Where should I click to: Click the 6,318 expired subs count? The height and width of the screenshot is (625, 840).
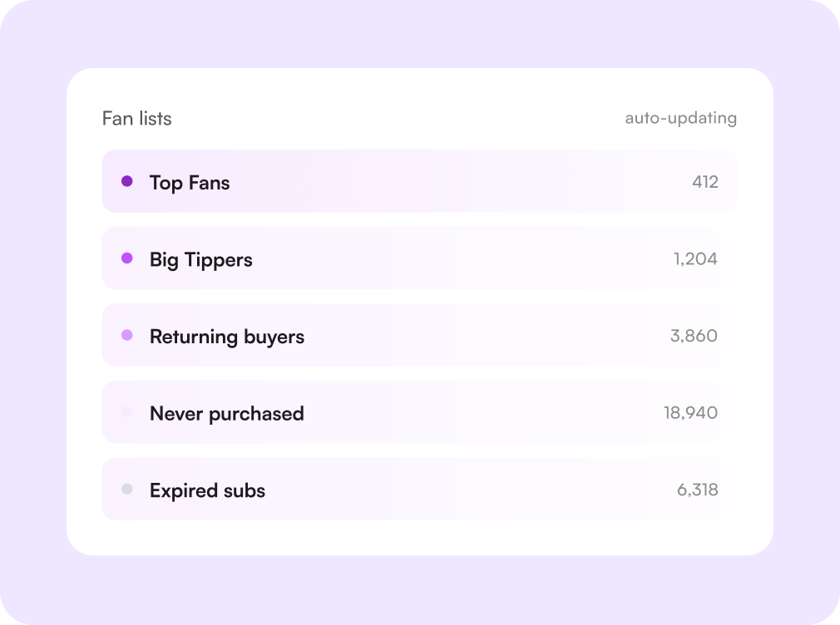click(698, 490)
